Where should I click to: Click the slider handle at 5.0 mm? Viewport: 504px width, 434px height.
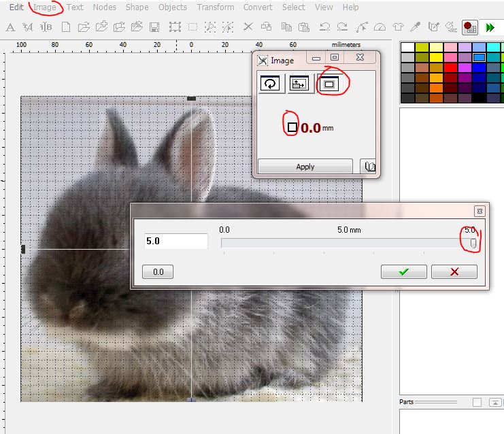click(x=473, y=243)
